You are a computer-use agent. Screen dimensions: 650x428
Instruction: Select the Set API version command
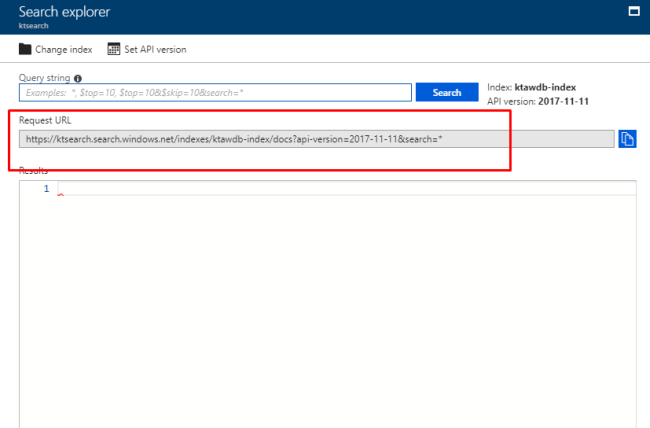147,49
